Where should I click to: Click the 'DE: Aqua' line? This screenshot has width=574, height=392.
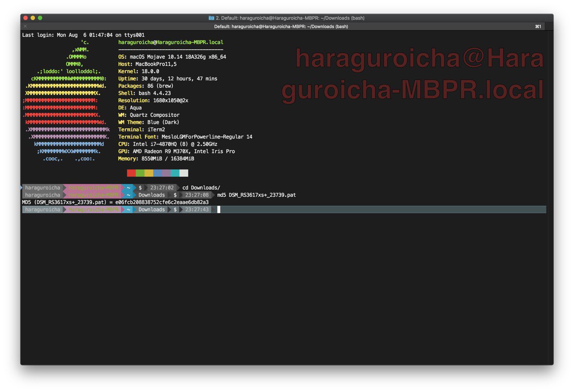pyautogui.click(x=130, y=108)
